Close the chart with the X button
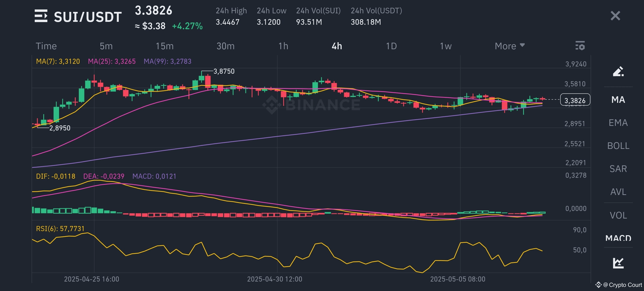 coord(615,16)
